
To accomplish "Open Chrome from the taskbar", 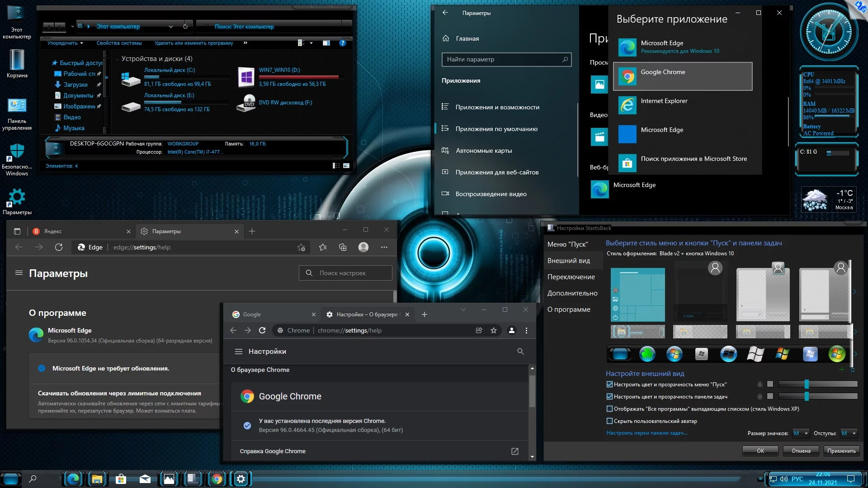I will [x=217, y=479].
